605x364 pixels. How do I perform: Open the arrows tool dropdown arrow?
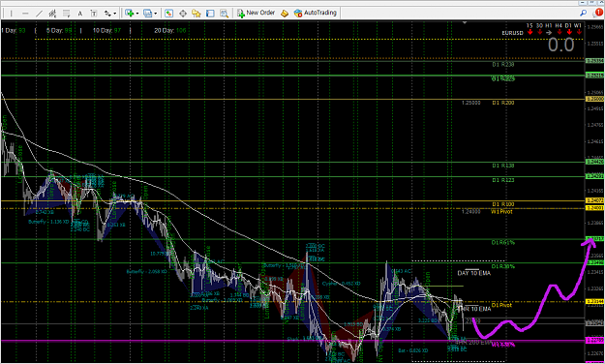pyautogui.click(x=115, y=14)
